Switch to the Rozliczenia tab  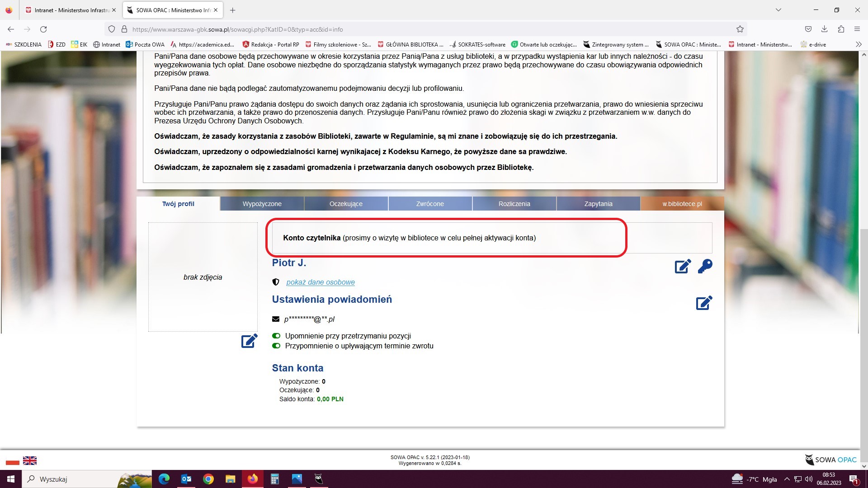(514, 204)
